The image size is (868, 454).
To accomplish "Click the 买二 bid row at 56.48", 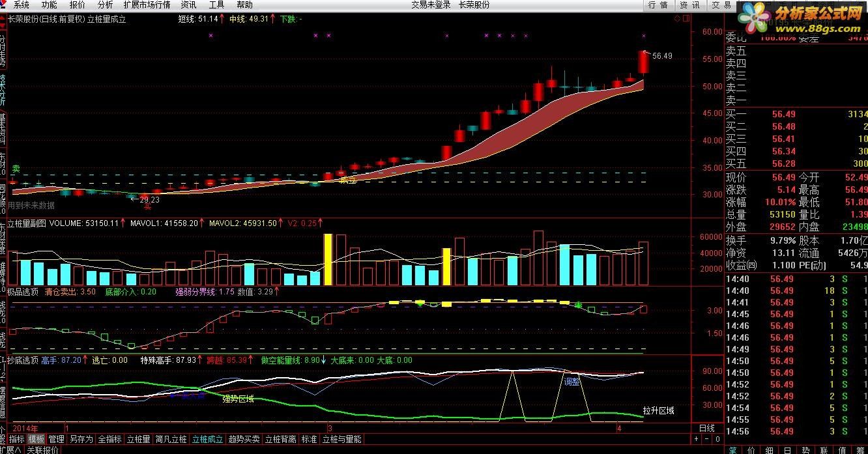I will (796, 127).
